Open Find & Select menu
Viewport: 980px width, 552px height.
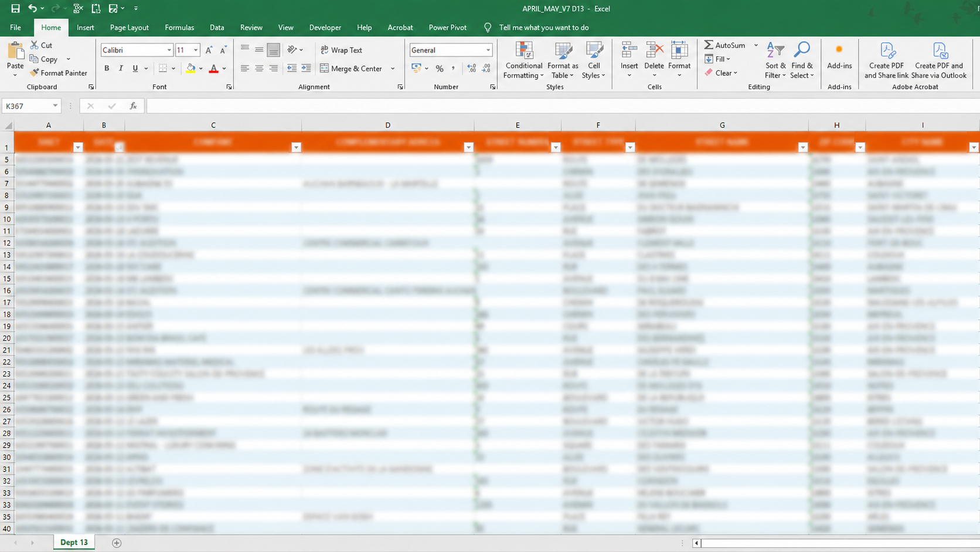802,60
